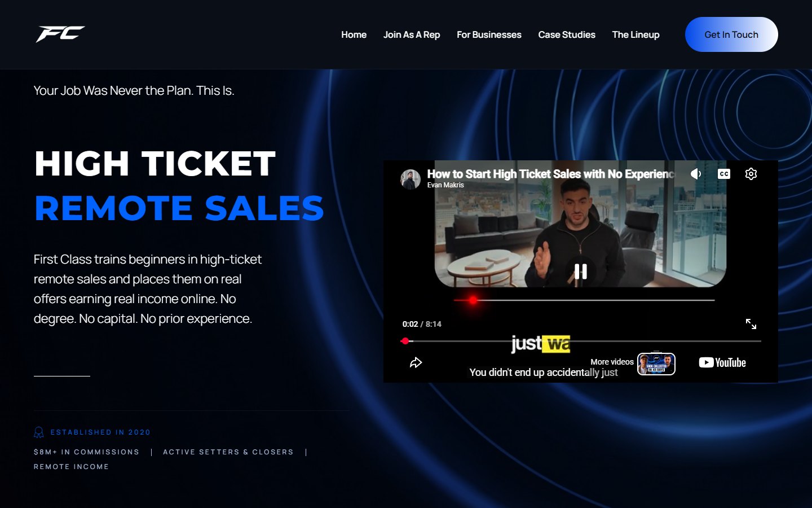This screenshot has height=508, width=812.
Task: Enter fullscreen with the expand arrows icon
Action: [x=751, y=324]
